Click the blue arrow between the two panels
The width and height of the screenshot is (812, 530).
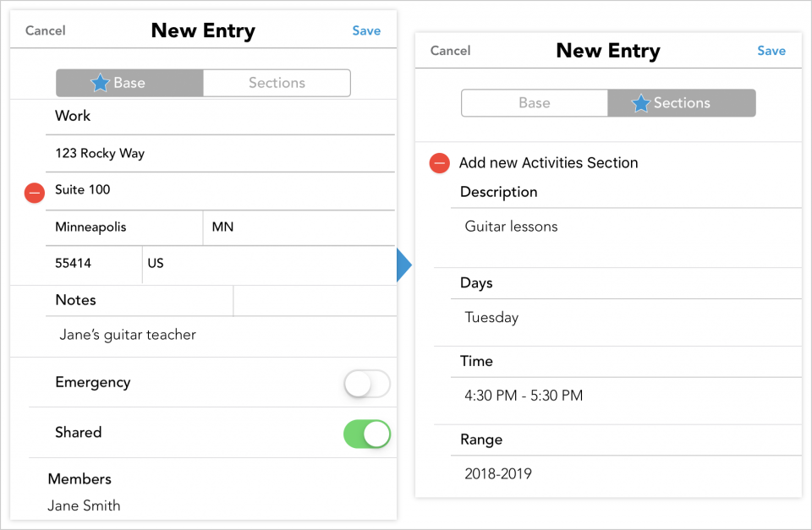(x=403, y=265)
